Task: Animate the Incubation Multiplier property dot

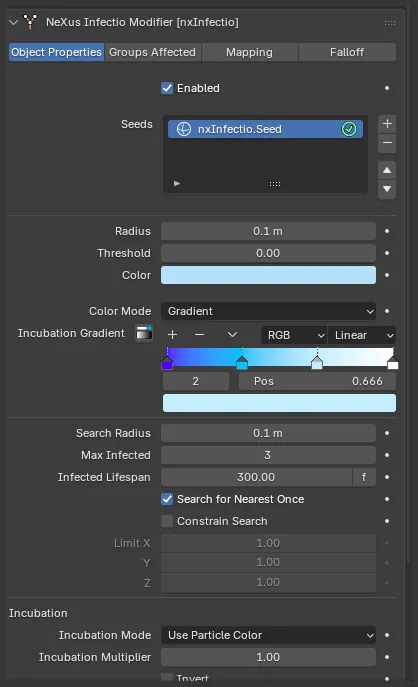Action: 387,657
